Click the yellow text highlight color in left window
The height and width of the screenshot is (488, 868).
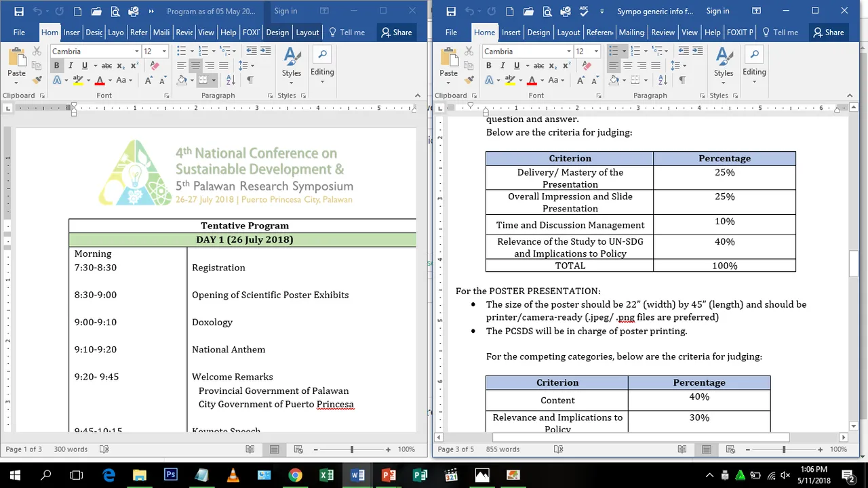79,80
